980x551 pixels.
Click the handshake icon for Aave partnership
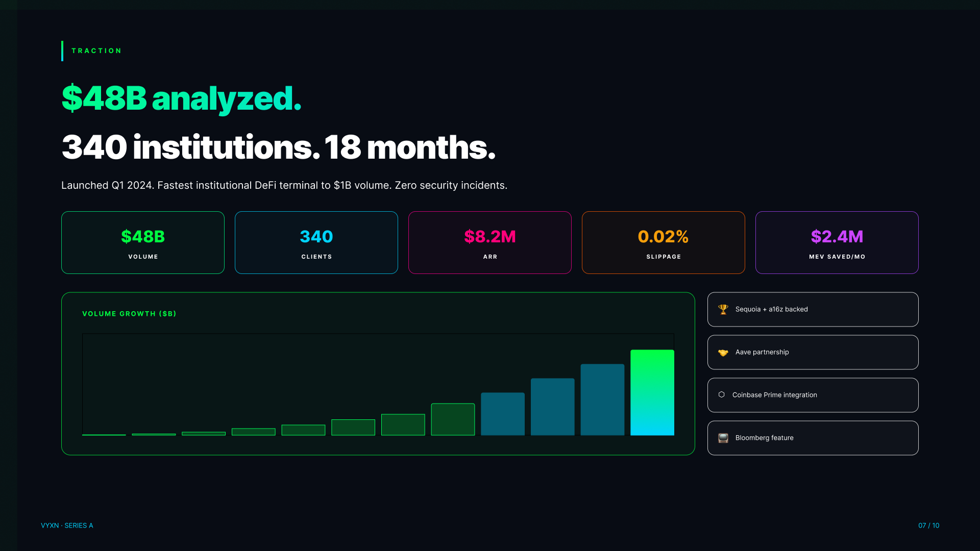[x=723, y=352]
